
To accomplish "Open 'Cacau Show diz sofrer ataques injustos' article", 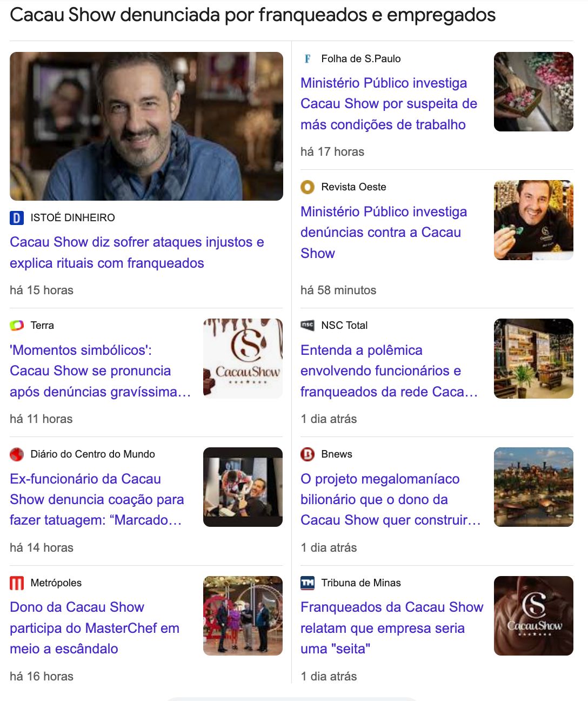I will (x=137, y=253).
